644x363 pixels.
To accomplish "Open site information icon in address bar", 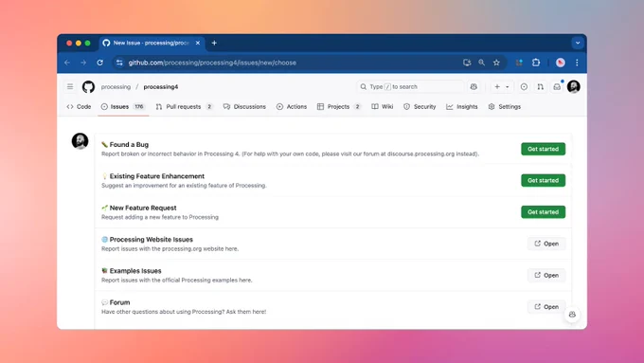I will (119, 63).
